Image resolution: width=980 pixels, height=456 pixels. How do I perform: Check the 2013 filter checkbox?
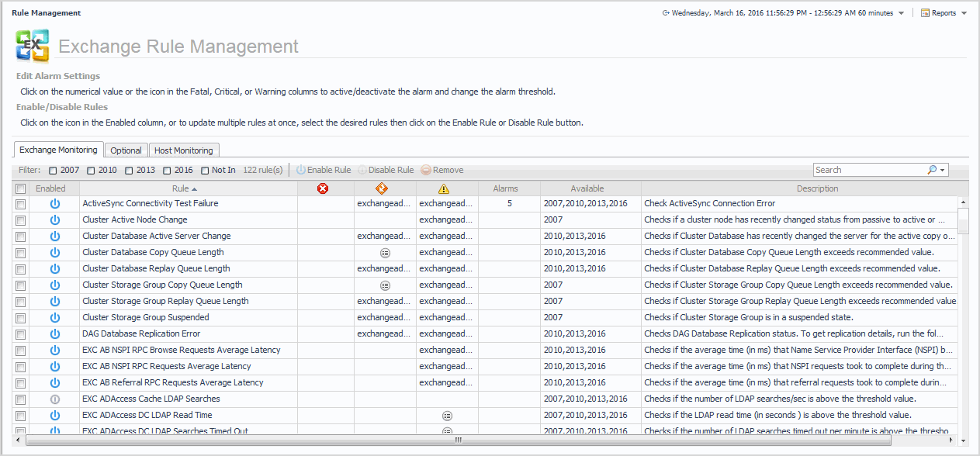coord(129,171)
